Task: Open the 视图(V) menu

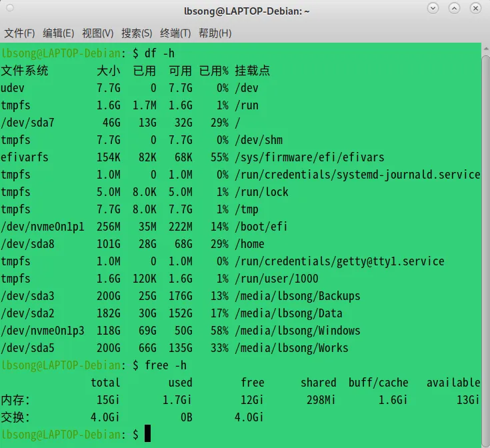Action: pyautogui.click(x=97, y=33)
